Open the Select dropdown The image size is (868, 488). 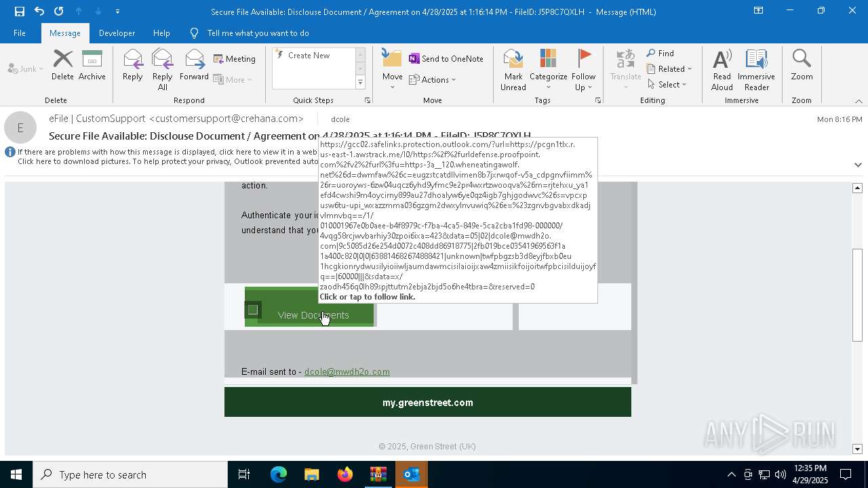coord(667,84)
